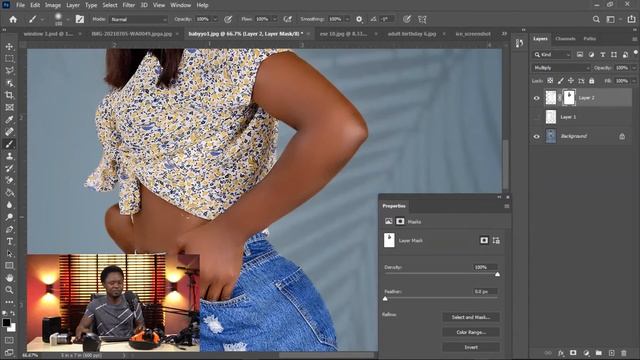640x360 pixels.
Task: Click the Select and Mask button
Action: (x=471, y=317)
